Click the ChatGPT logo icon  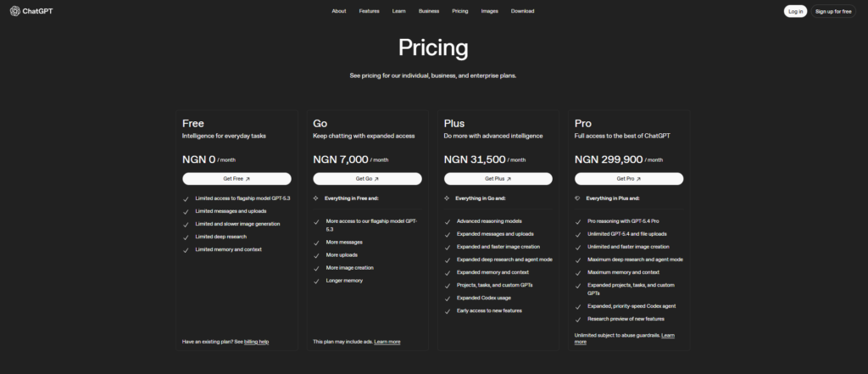point(15,11)
